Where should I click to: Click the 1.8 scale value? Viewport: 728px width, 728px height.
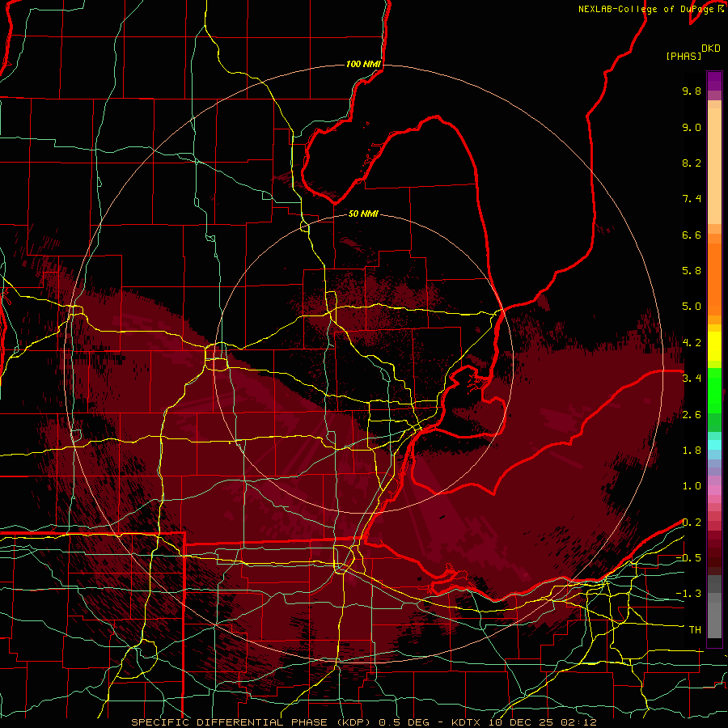(x=692, y=451)
